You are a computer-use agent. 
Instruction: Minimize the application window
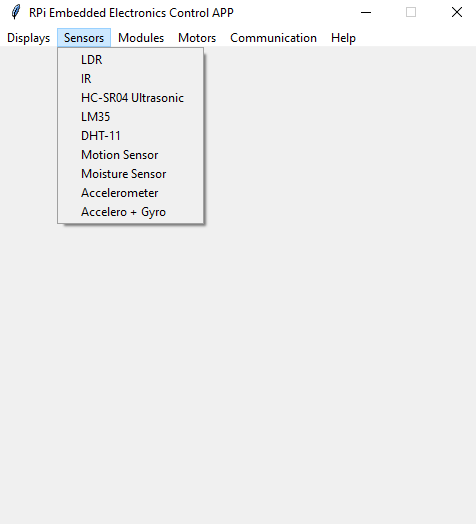coord(366,13)
